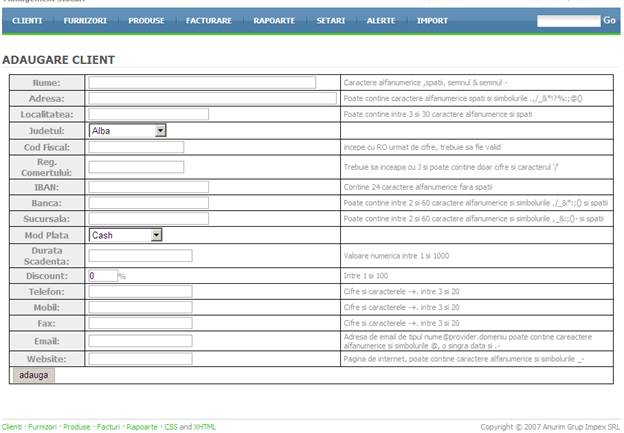Focus the search box in the navigation bar

click(x=568, y=21)
